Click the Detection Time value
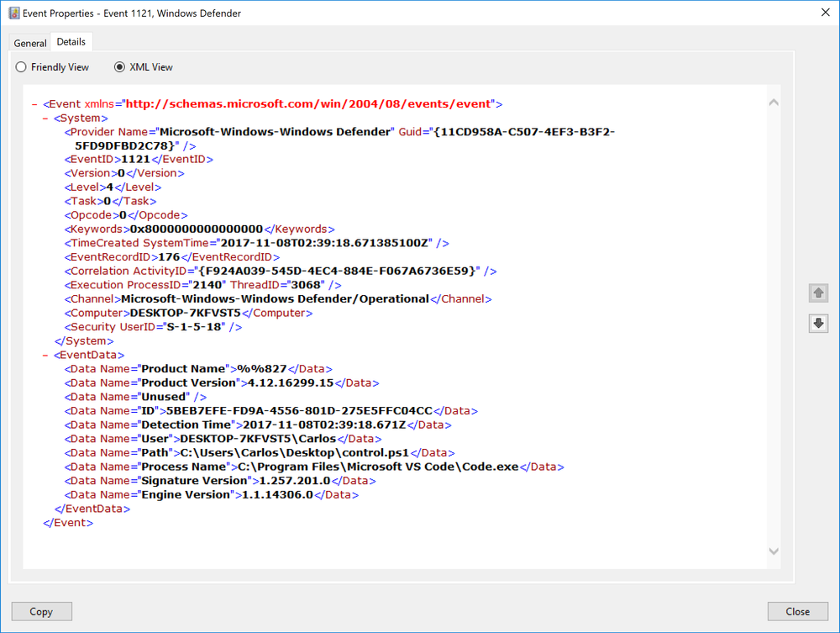 324,425
